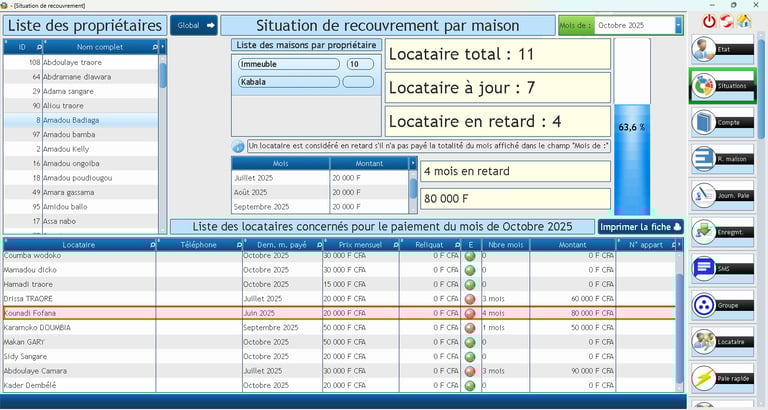Open the Paie rapide sidebar module
The image size is (768, 410).
click(722, 378)
